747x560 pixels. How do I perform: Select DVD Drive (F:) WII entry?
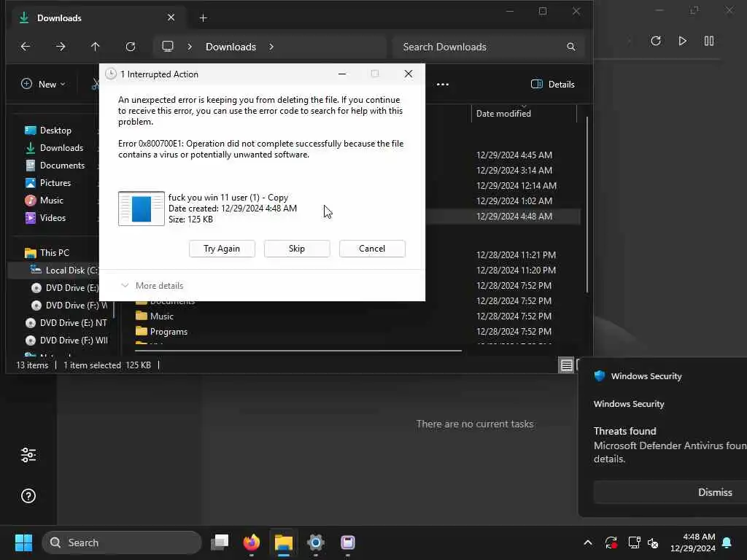tap(74, 341)
